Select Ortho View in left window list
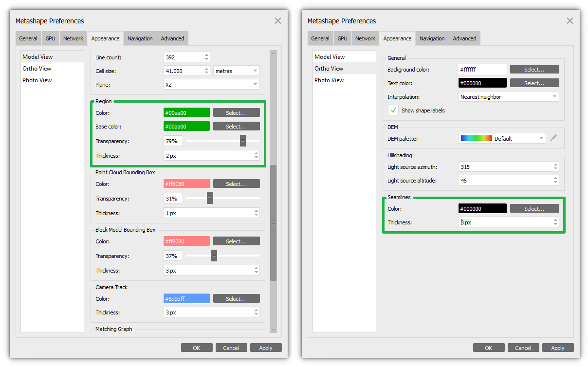 click(52, 69)
